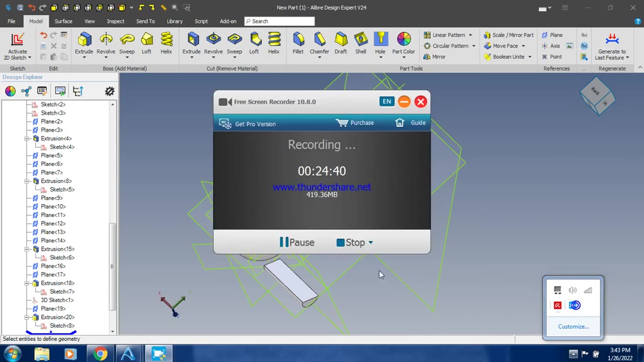Image resolution: width=644 pixels, height=362 pixels.
Task: Click the color wheel icon in Design Explorer
Action: (10, 91)
